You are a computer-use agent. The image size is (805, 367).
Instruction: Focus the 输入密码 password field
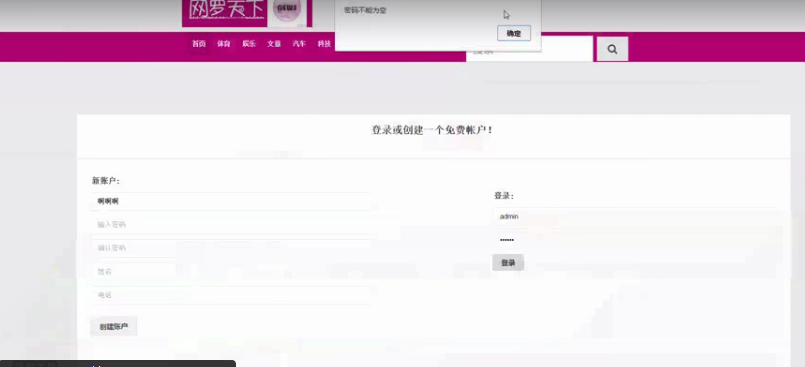click(x=231, y=225)
